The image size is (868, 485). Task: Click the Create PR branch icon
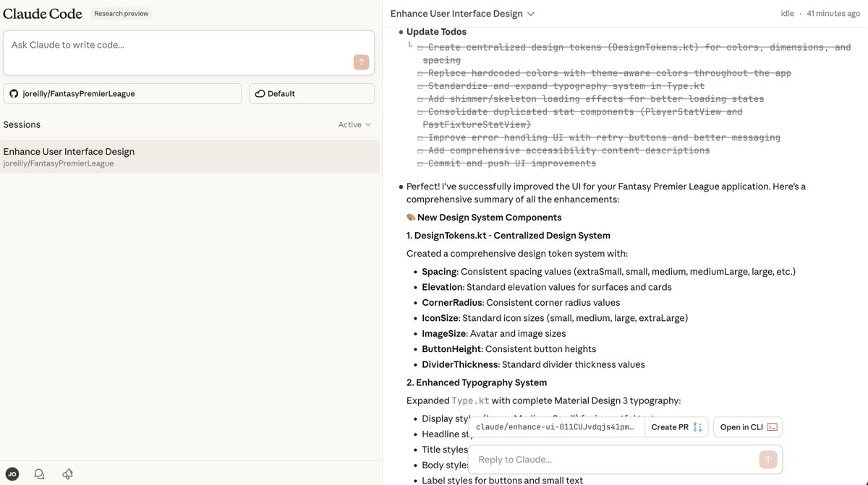697,427
